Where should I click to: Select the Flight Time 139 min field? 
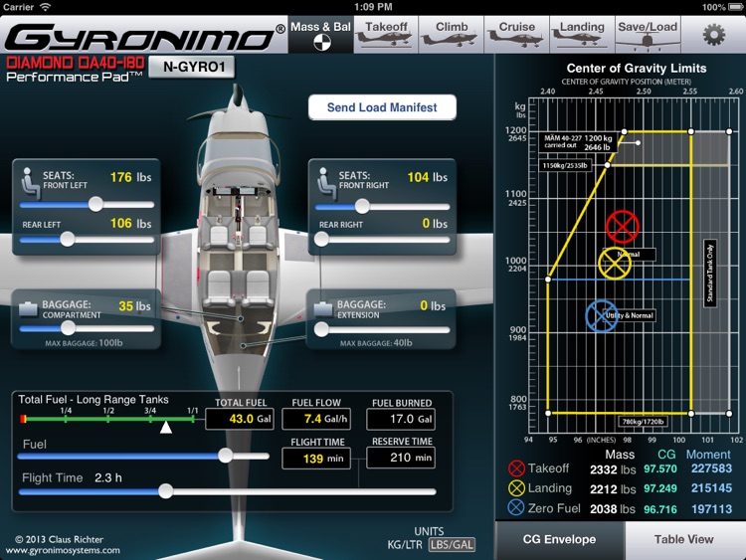[x=316, y=459]
